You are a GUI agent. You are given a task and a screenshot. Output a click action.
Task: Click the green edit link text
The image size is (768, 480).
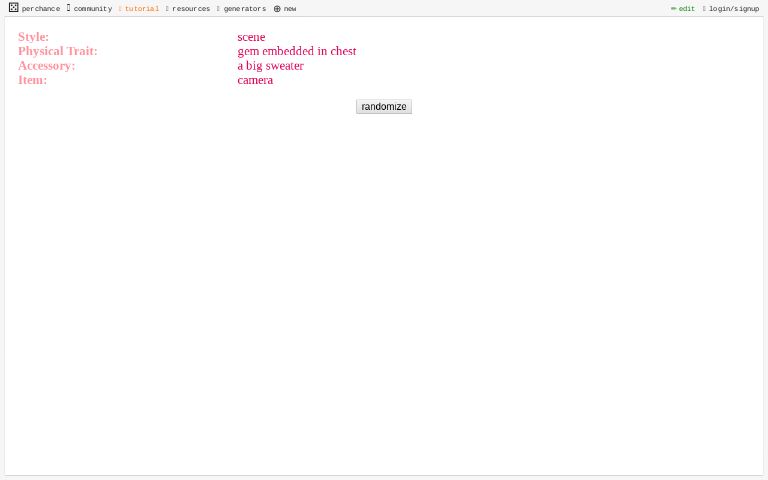pyautogui.click(x=687, y=9)
